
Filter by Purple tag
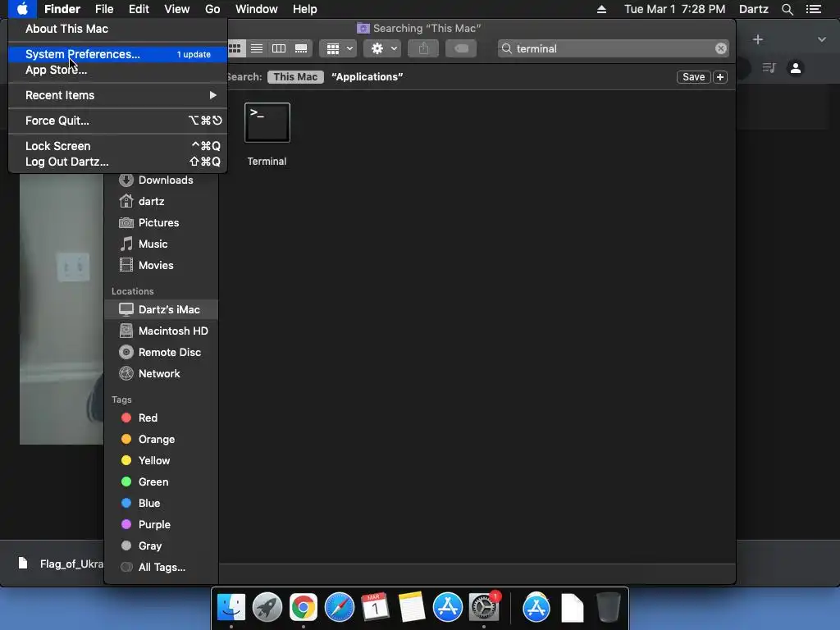[x=162, y=524]
